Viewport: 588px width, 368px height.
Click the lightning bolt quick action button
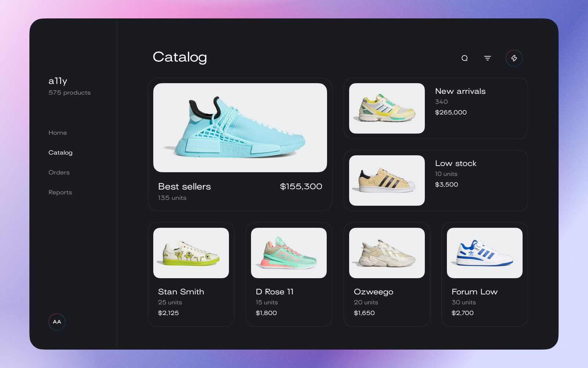tap(514, 58)
